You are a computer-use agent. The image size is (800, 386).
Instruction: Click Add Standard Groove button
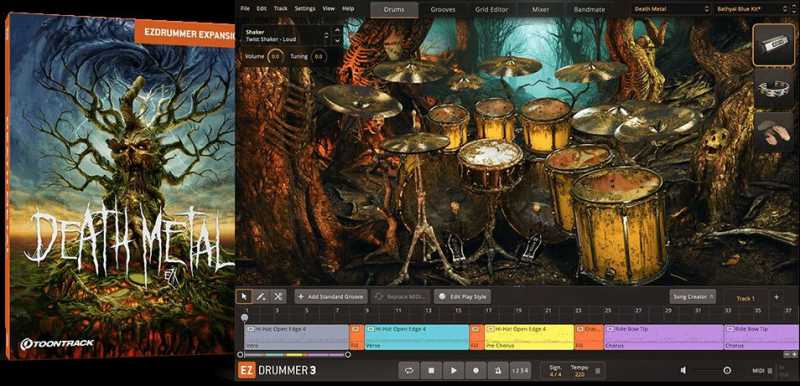pos(331,296)
